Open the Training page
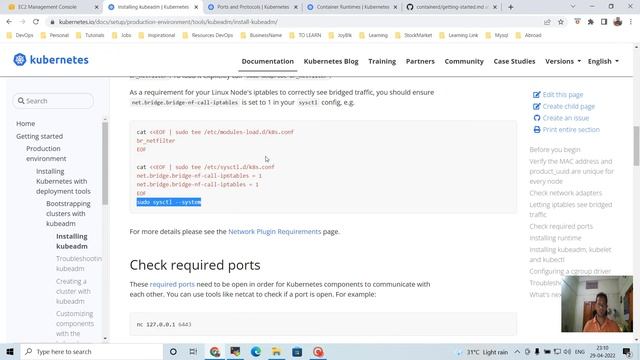This screenshot has width=640, height=360. click(382, 61)
